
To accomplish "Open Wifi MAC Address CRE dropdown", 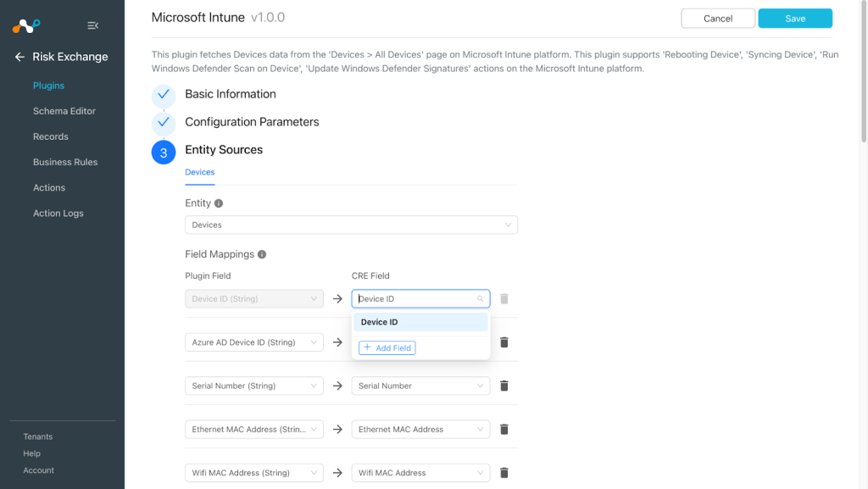I will (x=420, y=473).
